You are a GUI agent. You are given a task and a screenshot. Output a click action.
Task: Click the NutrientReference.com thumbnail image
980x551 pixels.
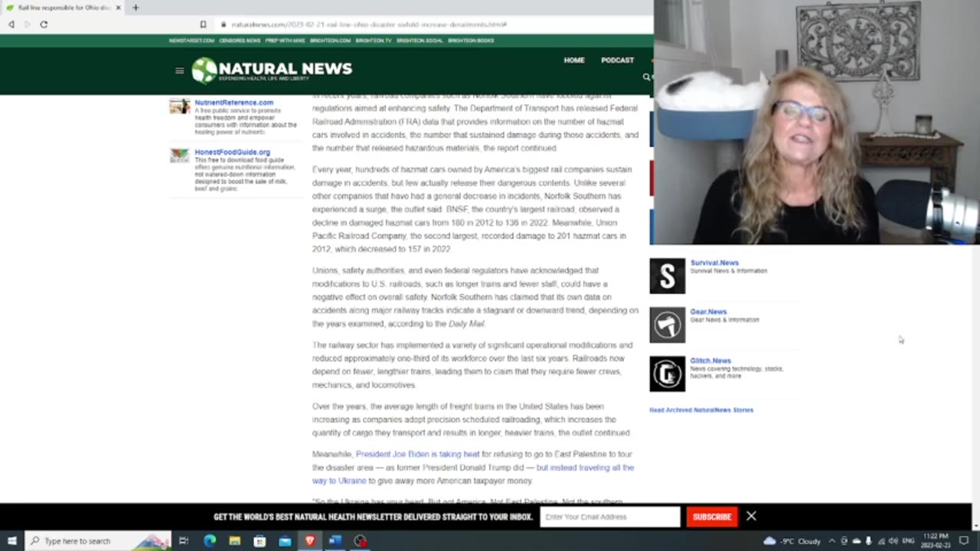[x=179, y=106]
